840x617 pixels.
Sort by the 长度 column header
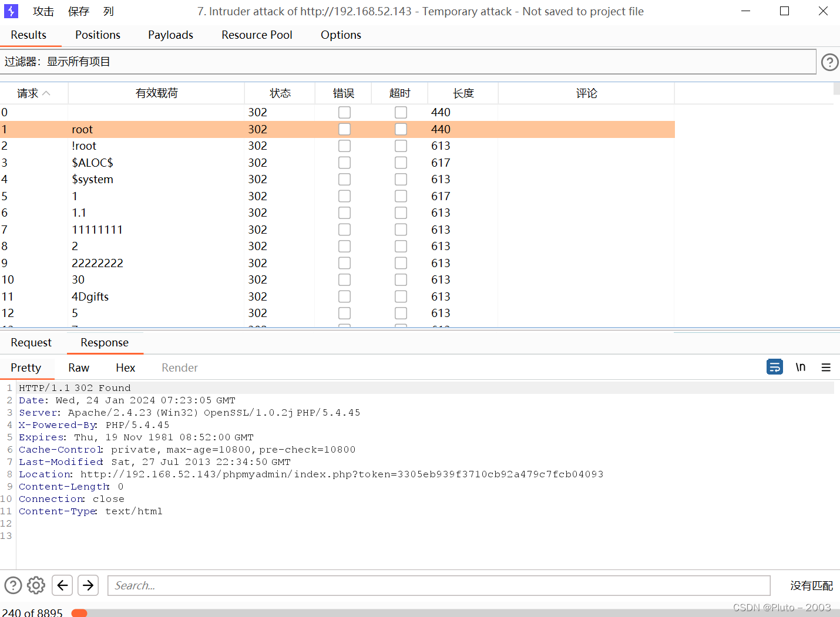[x=463, y=93]
